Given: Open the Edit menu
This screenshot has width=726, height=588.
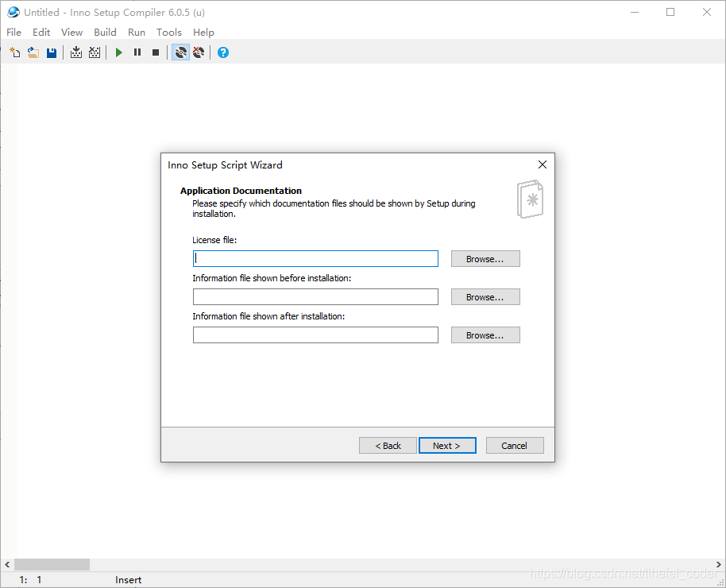Looking at the screenshot, I should (x=41, y=32).
